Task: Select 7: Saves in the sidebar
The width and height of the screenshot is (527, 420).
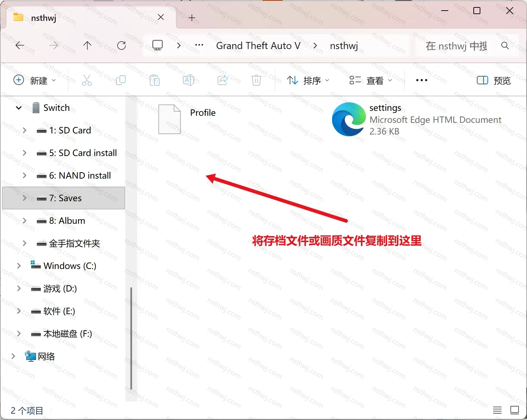Action: (64, 198)
